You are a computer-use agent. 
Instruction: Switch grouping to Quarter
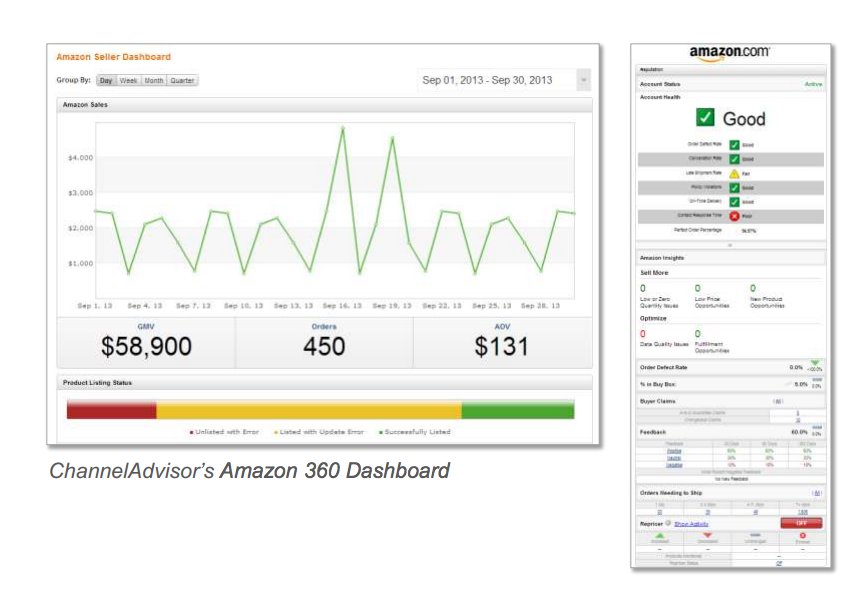click(x=183, y=80)
